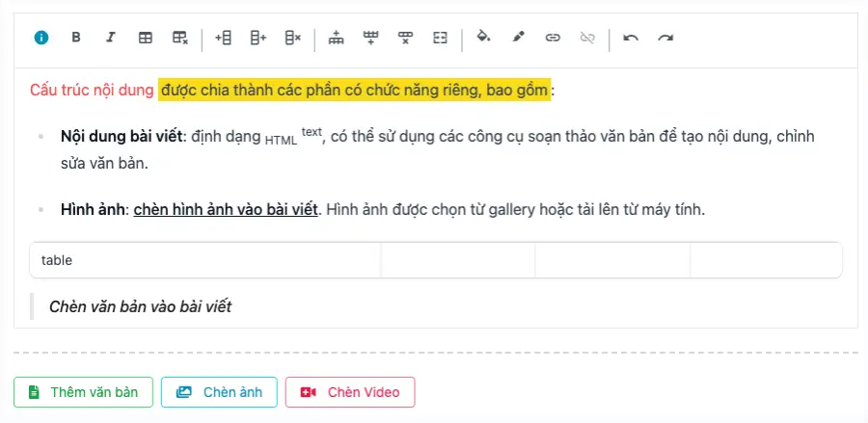The height and width of the screenshot is (423, 868).
Task: Delete the current table row
Action: tap(405, 38)
